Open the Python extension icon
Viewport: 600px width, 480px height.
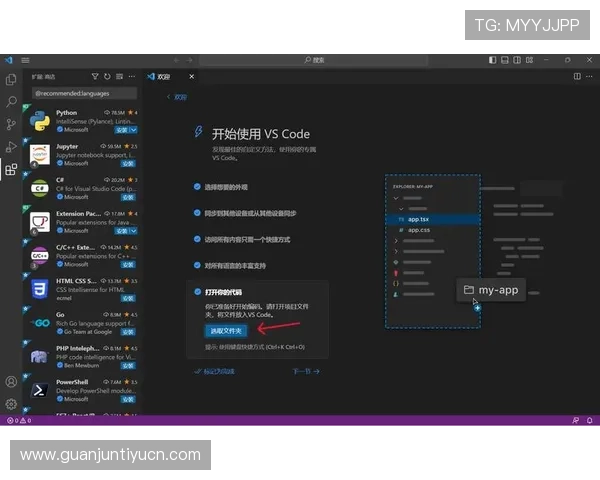(x=40, y=121)
